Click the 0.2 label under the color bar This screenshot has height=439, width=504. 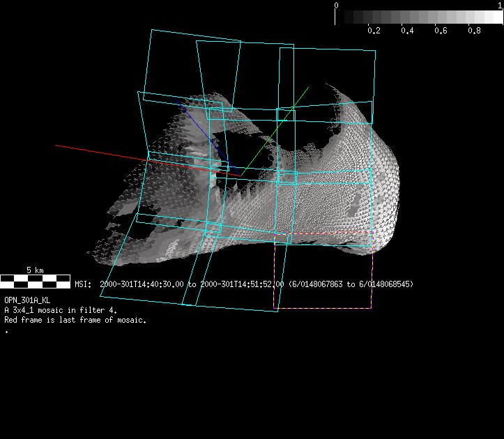[374, 31]
